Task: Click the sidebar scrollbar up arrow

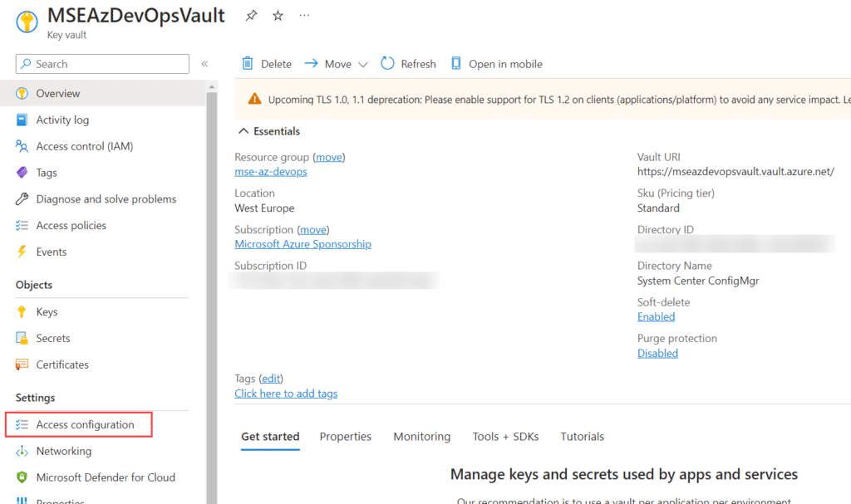Action: 212,87
